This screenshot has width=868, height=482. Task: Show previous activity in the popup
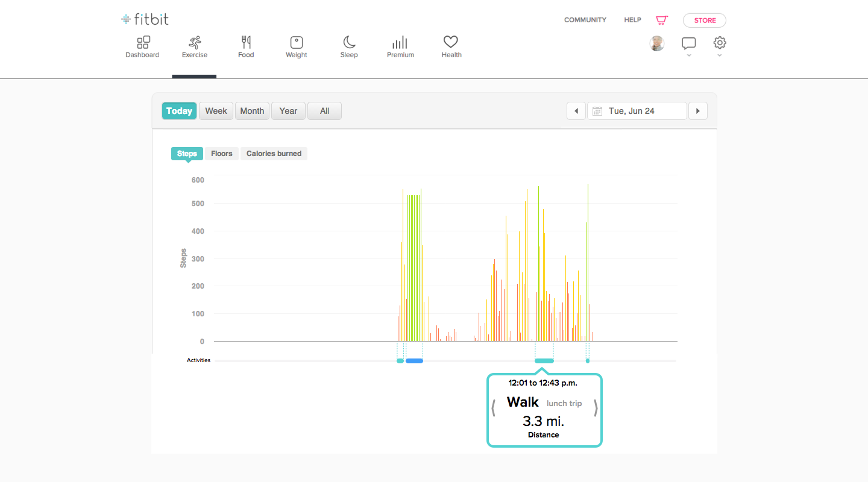click(x=493, y=408)
